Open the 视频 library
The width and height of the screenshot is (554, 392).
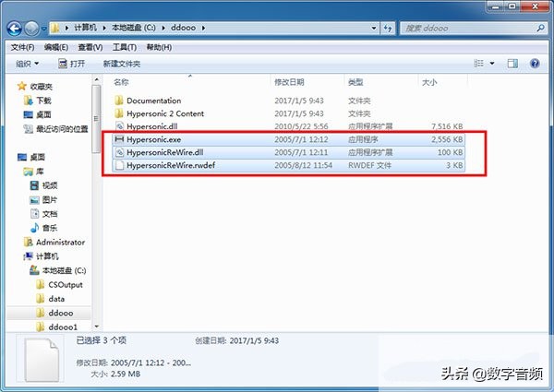click(x=43, y=185)
